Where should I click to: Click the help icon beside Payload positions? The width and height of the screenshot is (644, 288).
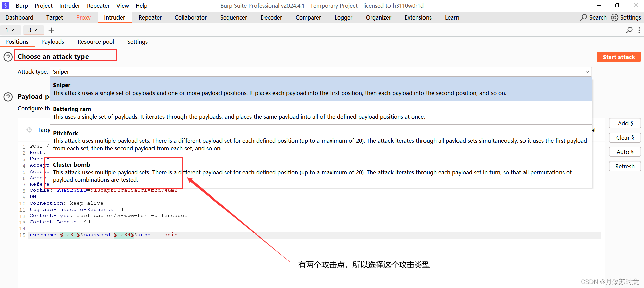[x=8, y=97]
